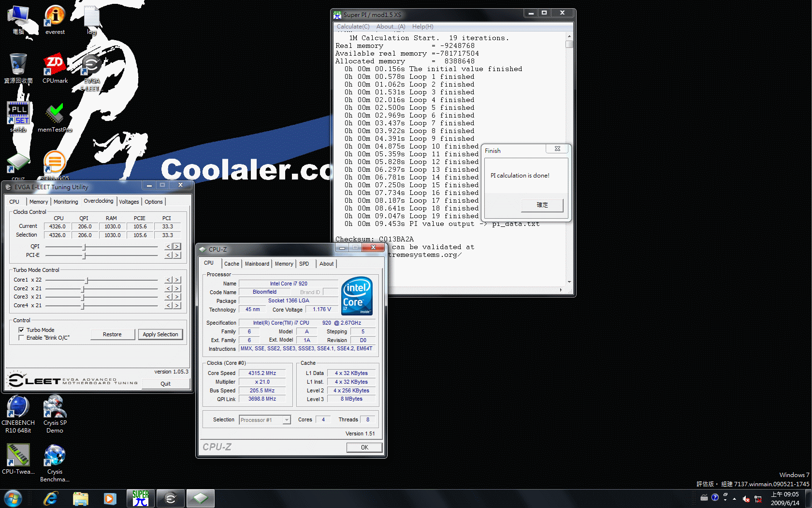Open the Everest desktop shortcut
This screenshot has height=508, width=812.
click(55, 20)
